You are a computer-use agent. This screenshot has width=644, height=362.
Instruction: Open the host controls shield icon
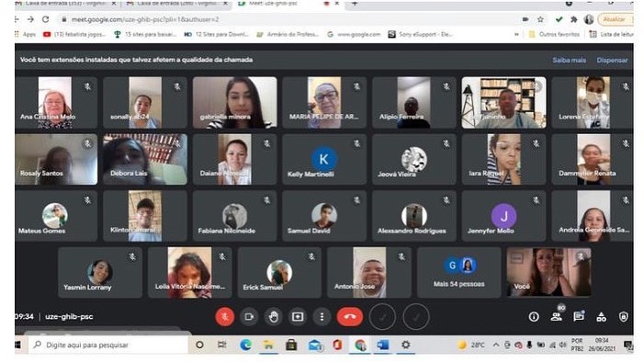(624, 317)
